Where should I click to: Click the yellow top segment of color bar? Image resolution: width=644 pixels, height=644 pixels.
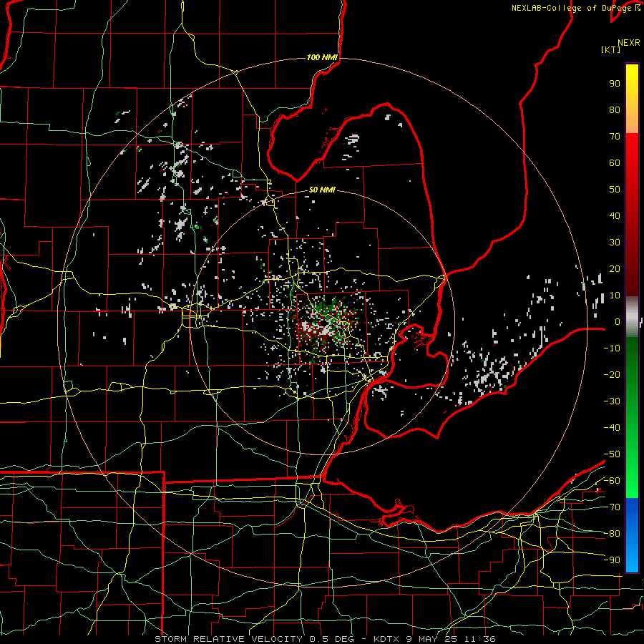[632, 99]
